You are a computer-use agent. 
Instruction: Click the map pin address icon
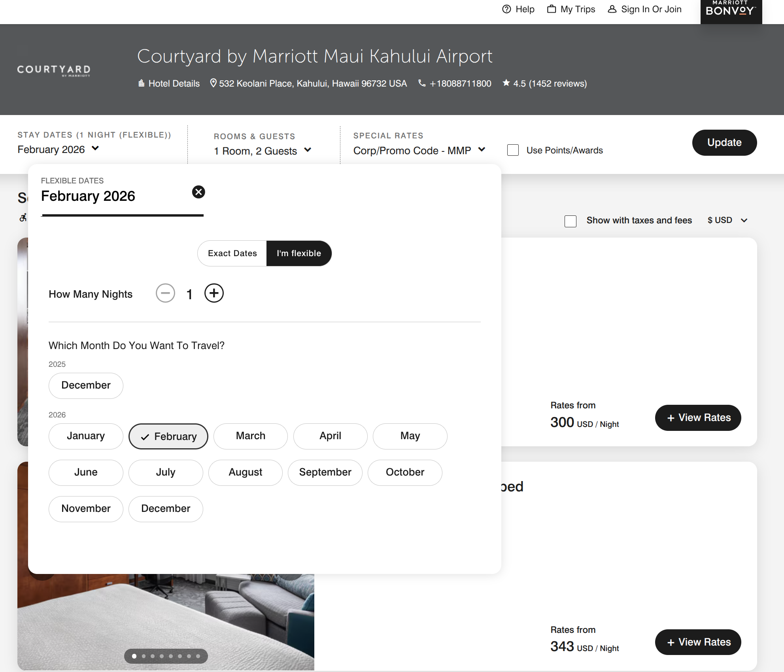(213, 83)
